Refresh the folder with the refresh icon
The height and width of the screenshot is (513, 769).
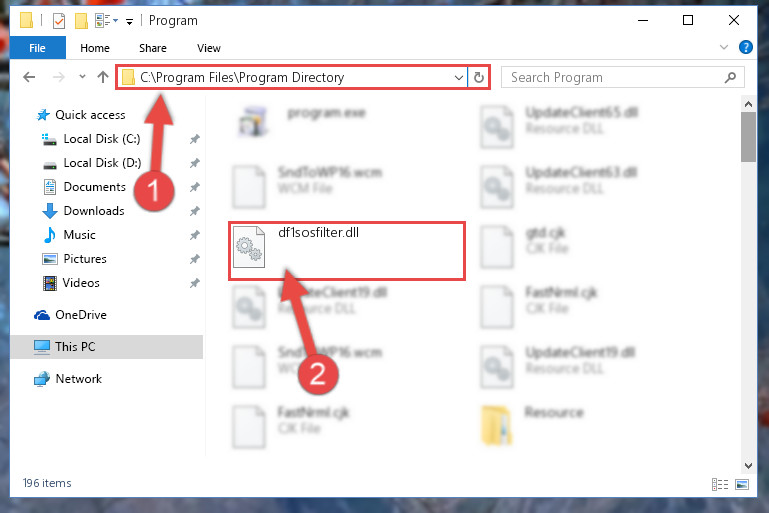(x=479, y=77)
